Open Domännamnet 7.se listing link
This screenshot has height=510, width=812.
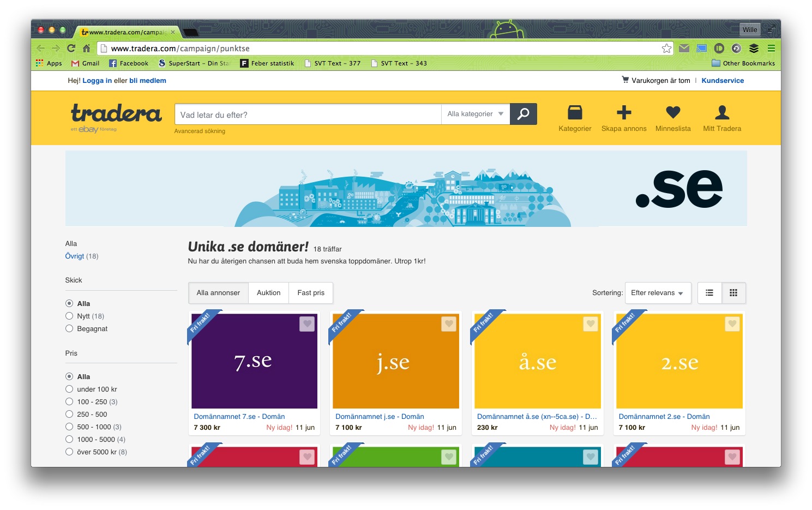pos(239,416)
